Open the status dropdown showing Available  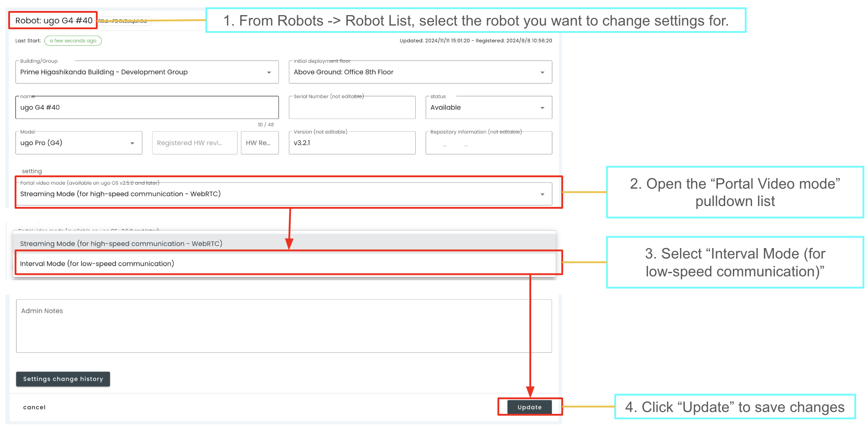click(489, 107)
